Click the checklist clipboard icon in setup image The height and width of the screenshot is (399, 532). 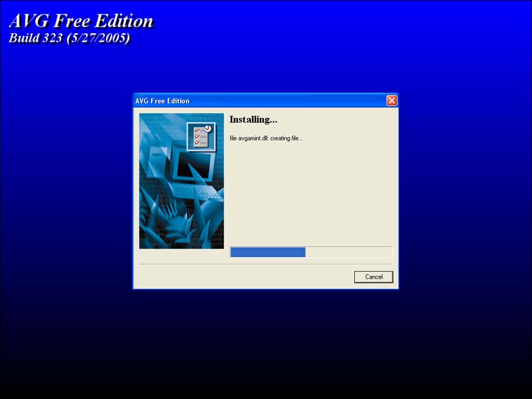pos(201,134)
